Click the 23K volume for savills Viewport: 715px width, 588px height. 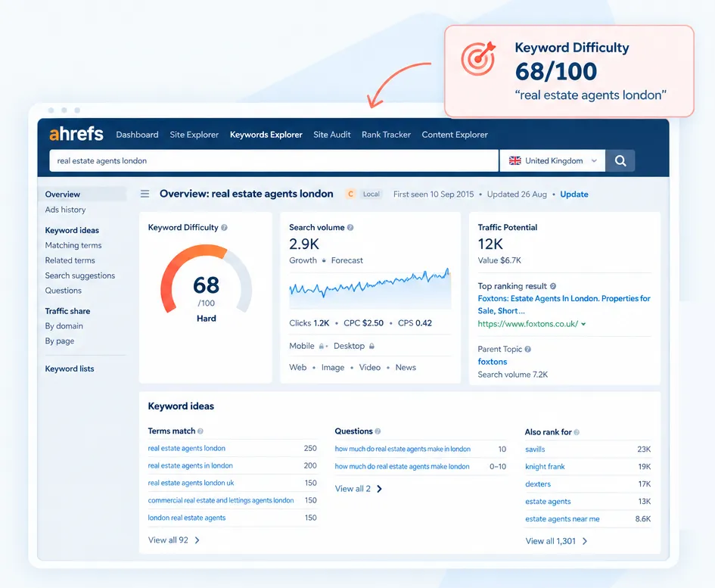(x=644, y=450)
